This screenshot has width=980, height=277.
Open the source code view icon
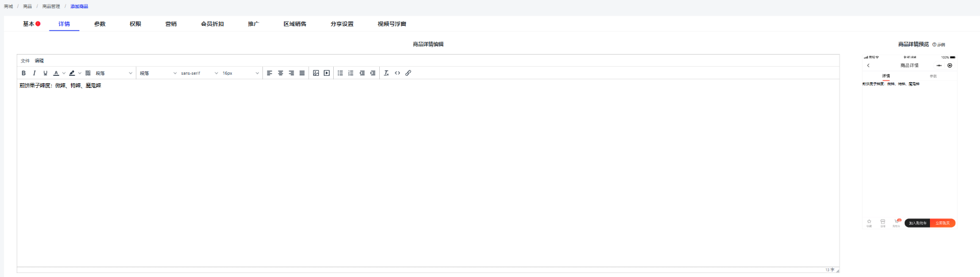tap(397, 73)
